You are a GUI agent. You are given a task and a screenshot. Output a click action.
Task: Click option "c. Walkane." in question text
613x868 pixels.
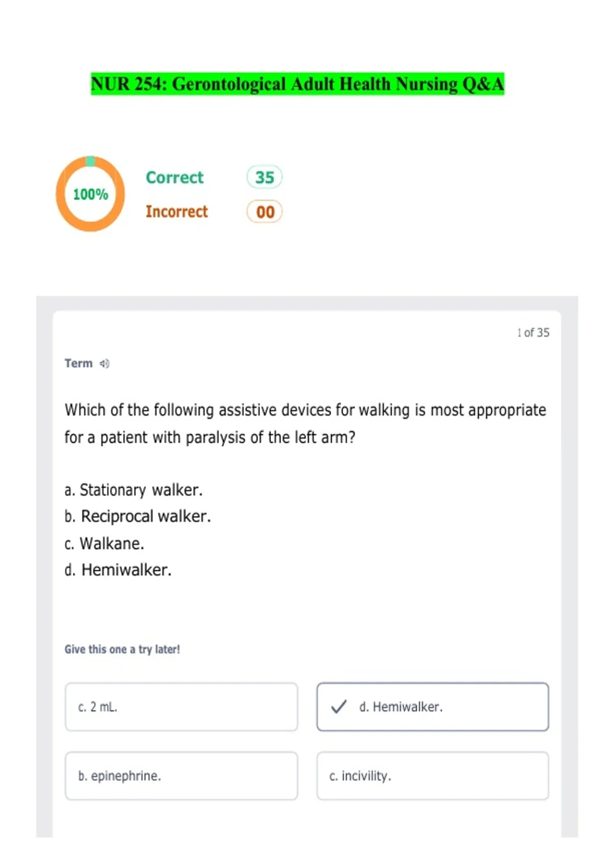point(105,544)
